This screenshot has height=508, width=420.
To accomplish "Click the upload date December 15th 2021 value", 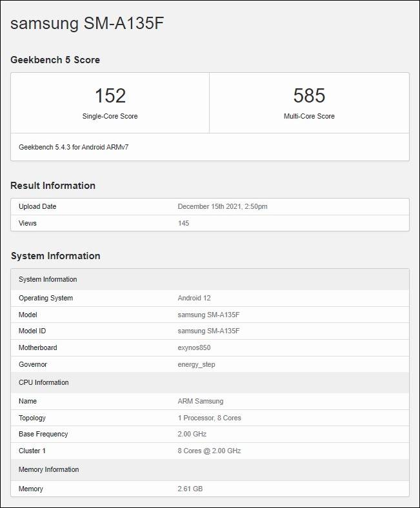I will coord(223,206).
